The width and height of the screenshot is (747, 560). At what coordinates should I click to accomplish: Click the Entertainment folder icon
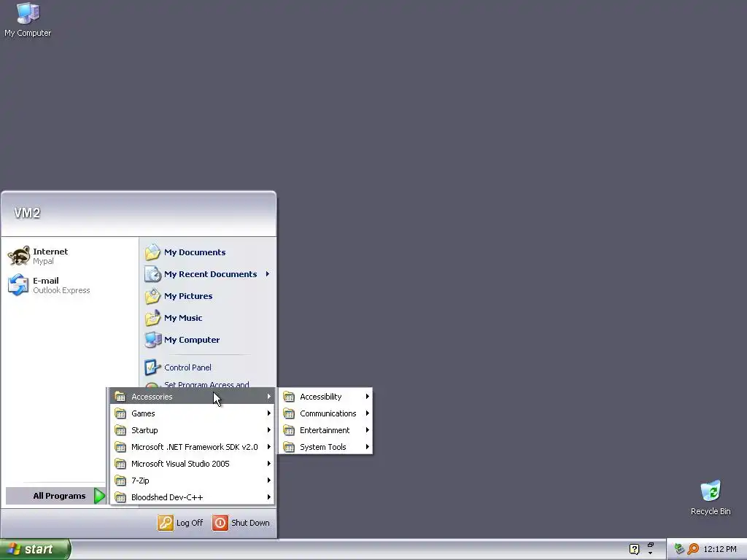tap(289, 430)
